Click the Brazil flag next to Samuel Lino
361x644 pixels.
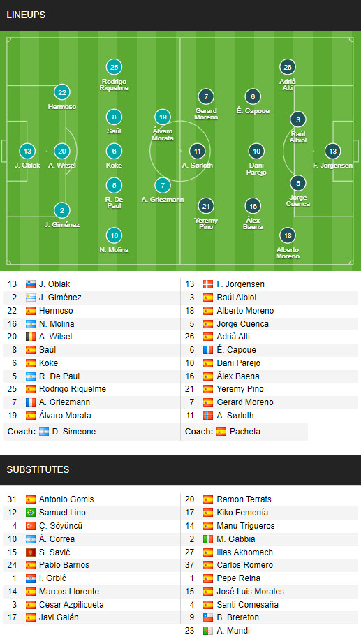point(31,513)
